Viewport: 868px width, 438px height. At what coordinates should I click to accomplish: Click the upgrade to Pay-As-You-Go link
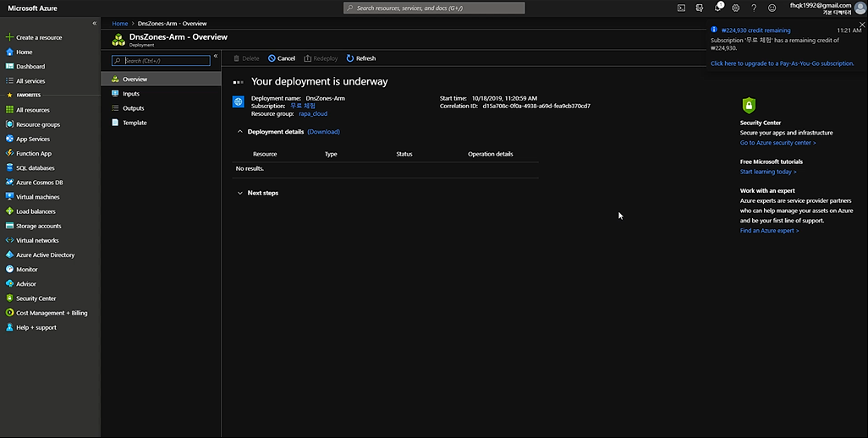pyautogui.click(x=783, y=63)
